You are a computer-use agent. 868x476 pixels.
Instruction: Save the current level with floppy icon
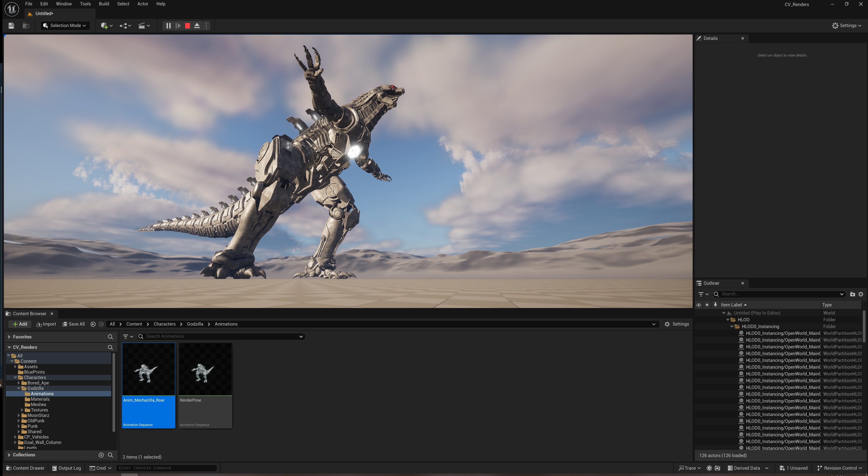(x=11, y=26)
